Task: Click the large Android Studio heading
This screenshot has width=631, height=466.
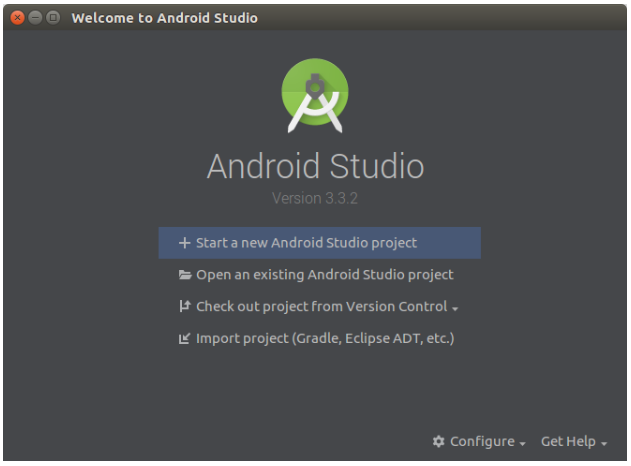Action: point(315,166)
